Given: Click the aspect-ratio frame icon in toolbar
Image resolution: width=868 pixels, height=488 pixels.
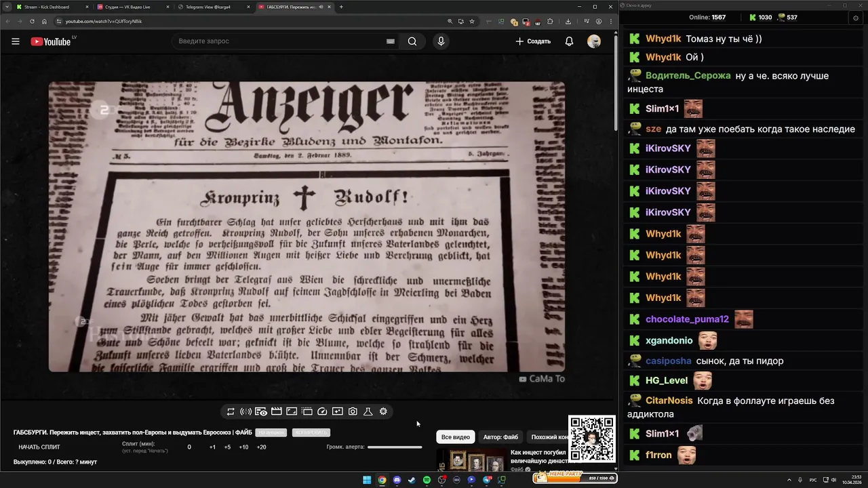Looking at the screenshot, I should click(x=292, y=411).
